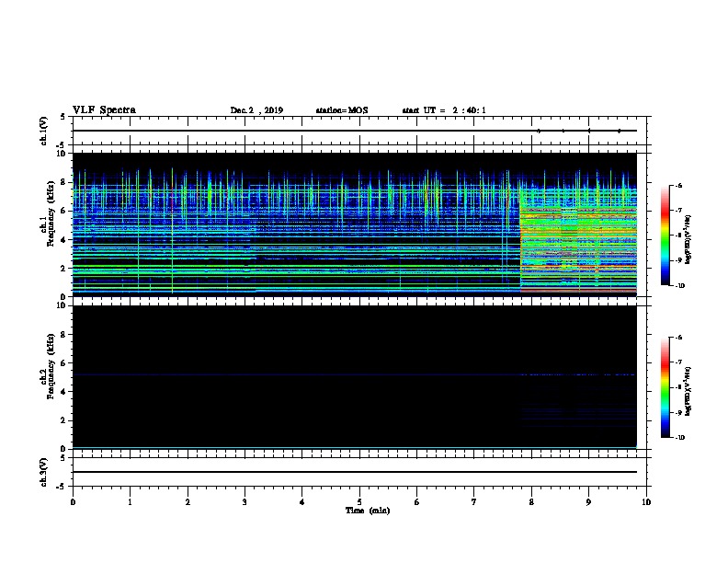
Task: Click time axis tick label "9"
Action: point(588,502)
